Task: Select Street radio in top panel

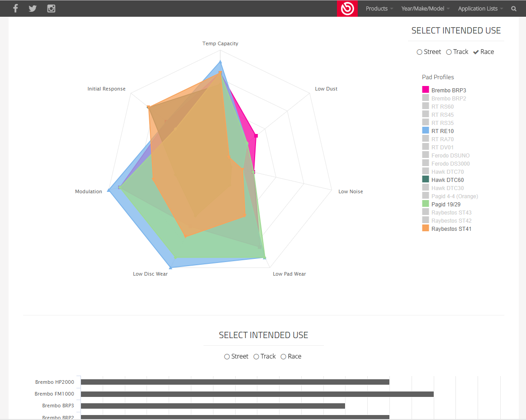Action: 420,52
